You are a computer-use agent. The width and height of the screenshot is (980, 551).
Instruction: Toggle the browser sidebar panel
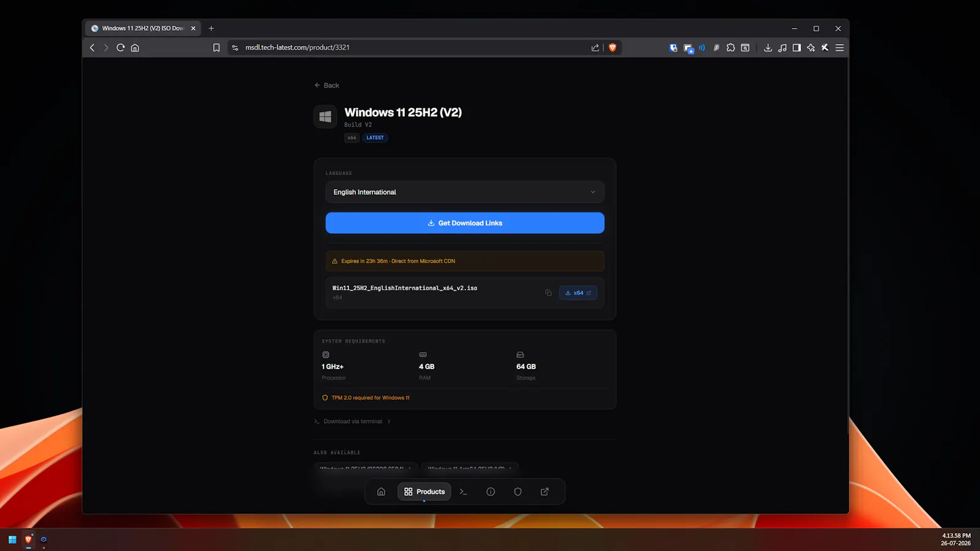pyautogui.click(x=797, y=48)
